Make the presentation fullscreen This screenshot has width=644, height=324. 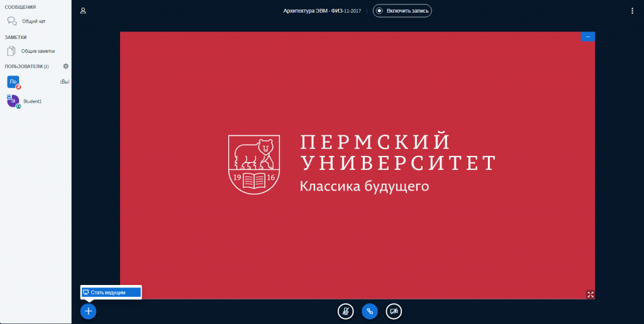coord(590,294)
